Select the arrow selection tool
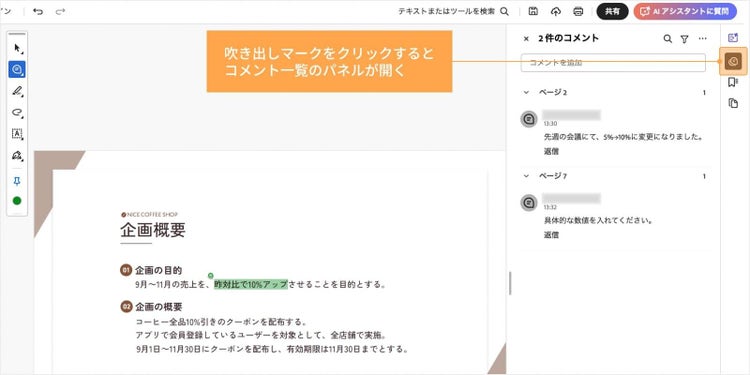The image size is (750, 375). tap(17, 48)
